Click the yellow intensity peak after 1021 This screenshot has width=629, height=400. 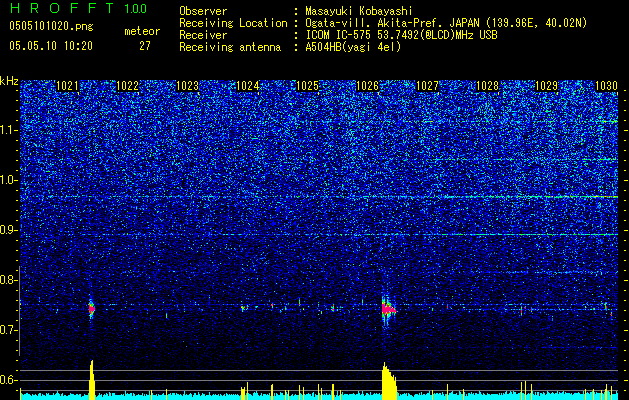click(92, 380)
